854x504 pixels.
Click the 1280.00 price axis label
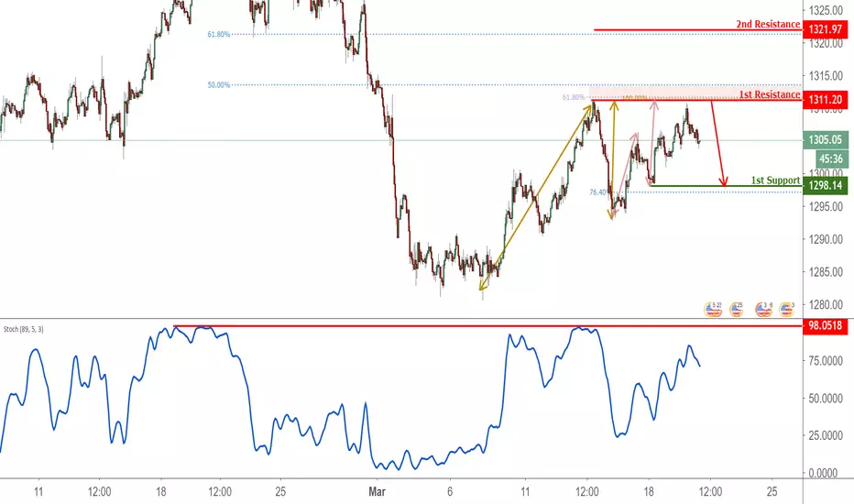[x=825, y=304]
